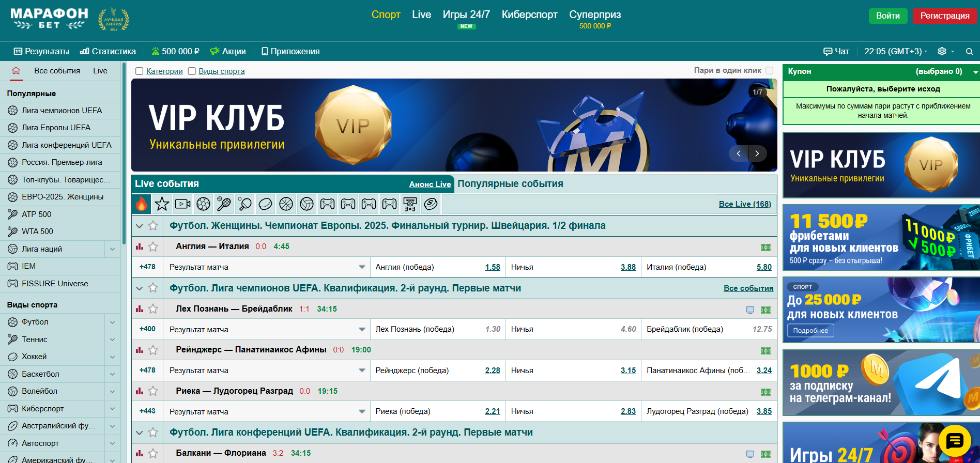
Task: Favorite the Лех Познань — Брейдаблик star
Action: click(x=153, y=308)
